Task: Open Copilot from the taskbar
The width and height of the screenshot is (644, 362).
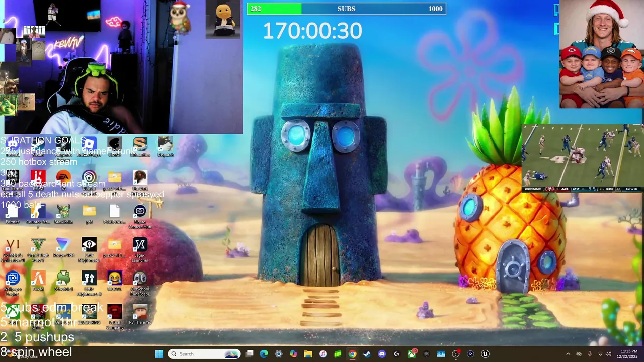Action: pos(293,354)
